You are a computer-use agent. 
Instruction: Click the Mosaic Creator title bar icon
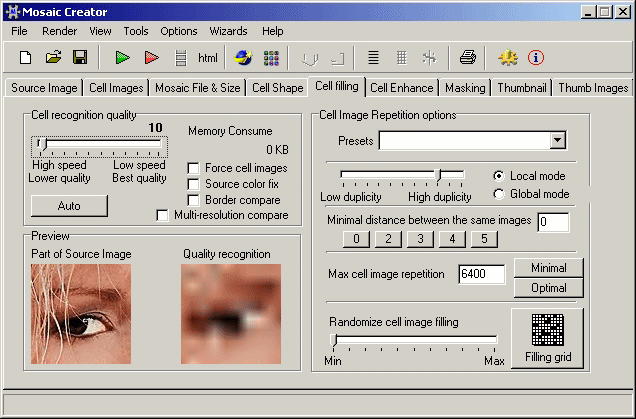(x=13, y=12)
